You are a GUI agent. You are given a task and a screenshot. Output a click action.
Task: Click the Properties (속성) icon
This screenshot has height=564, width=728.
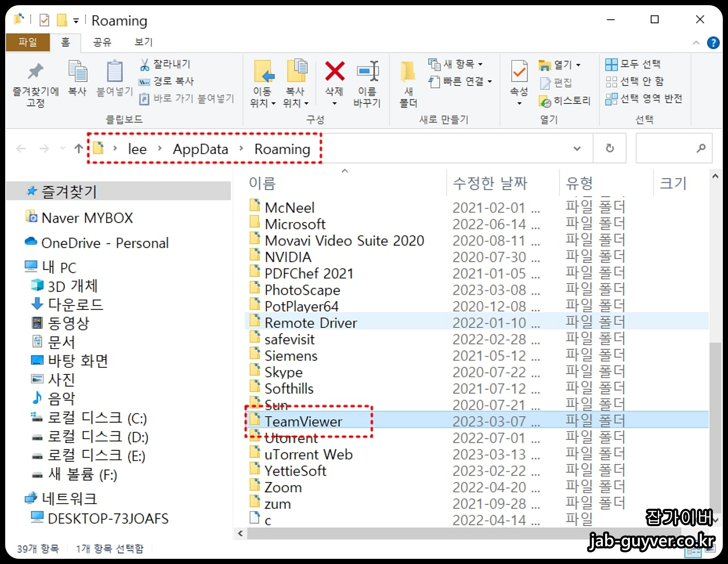click(x=519, y=72)
